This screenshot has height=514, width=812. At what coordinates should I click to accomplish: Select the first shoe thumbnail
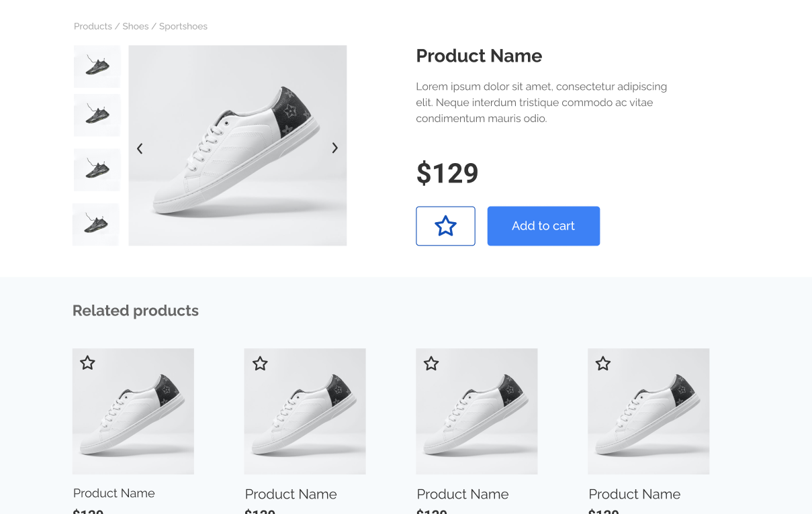click(97, 66)
